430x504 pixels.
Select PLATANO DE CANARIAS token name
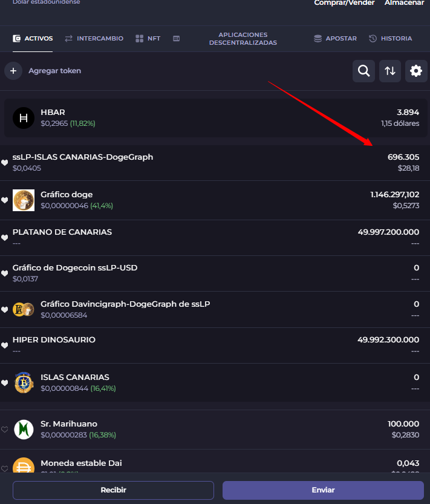(x=62, y=232)
